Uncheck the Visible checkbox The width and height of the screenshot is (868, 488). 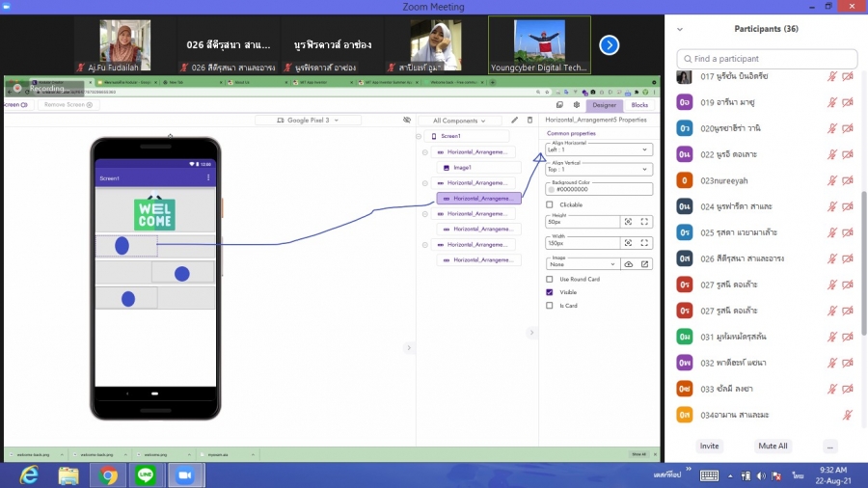coord(550,292)
